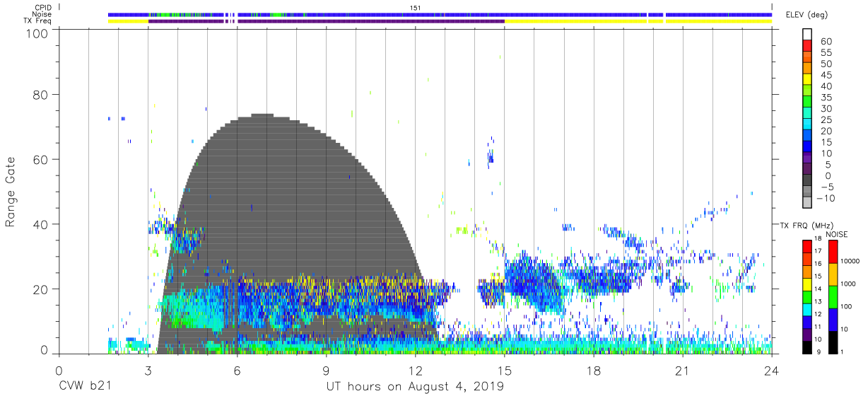Click the 10000 label on the NOISE legend
This screenshot has height=401, width=868.
pos(850,261)
